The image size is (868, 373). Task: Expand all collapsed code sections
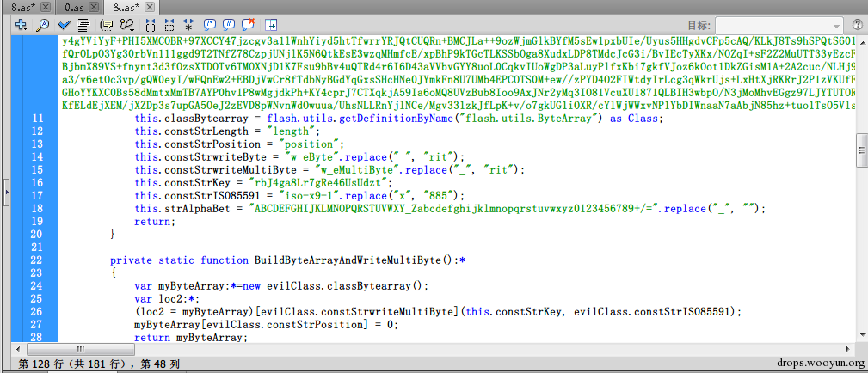(x=188, y=24)
